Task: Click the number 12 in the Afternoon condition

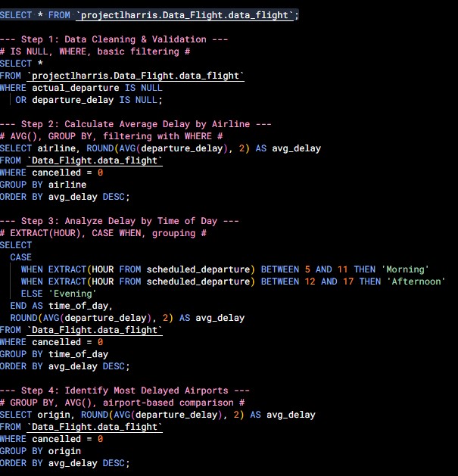Action: coord(310,282)
